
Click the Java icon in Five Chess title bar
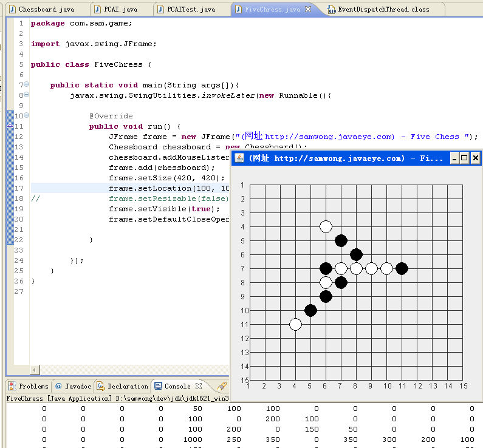[240, 158]
